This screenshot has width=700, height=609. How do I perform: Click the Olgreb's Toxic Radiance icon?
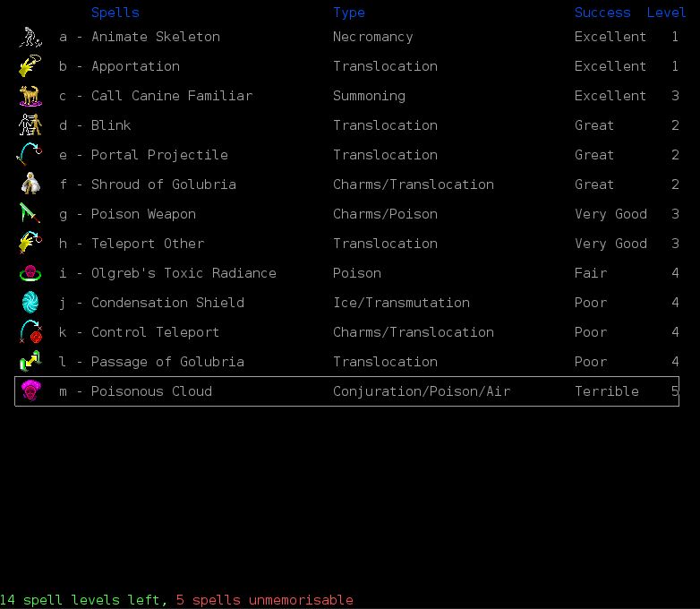[x=30, y=273]
